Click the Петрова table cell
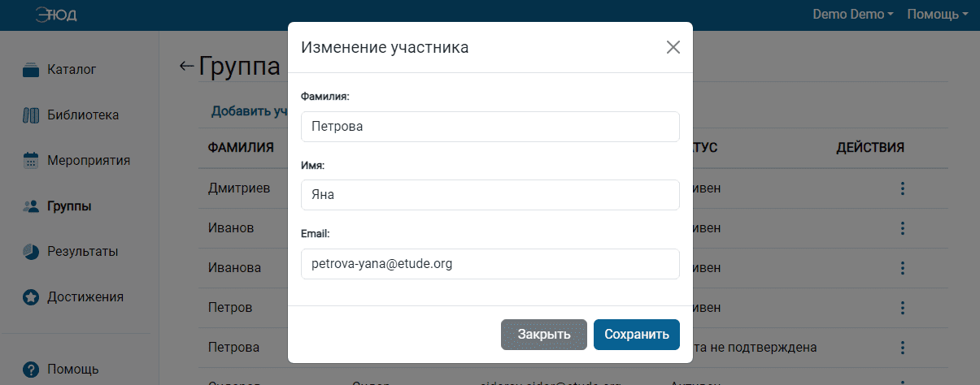The image size is (980, 385). 233,348
